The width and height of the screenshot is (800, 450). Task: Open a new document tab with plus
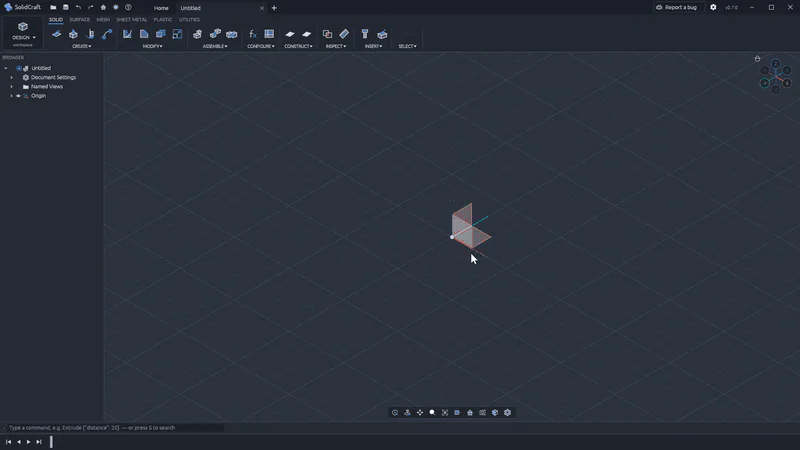[274, 8]
